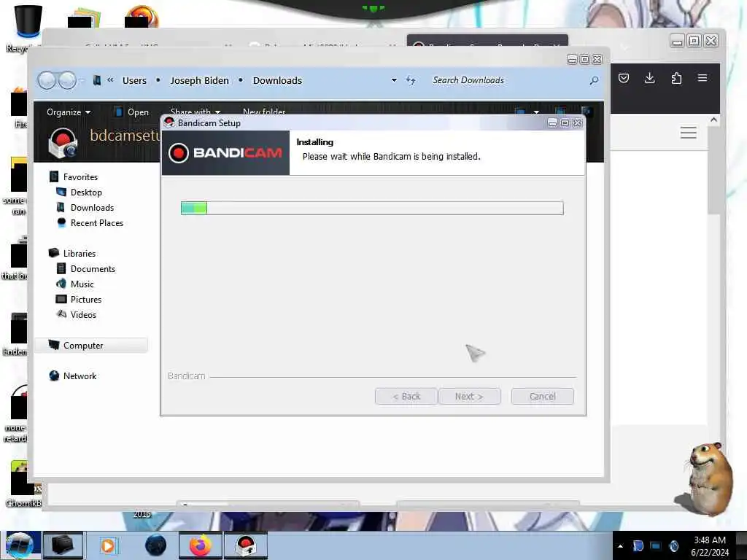
Task: Minimize the Bandicam Setup window
Action: point(552,123)
